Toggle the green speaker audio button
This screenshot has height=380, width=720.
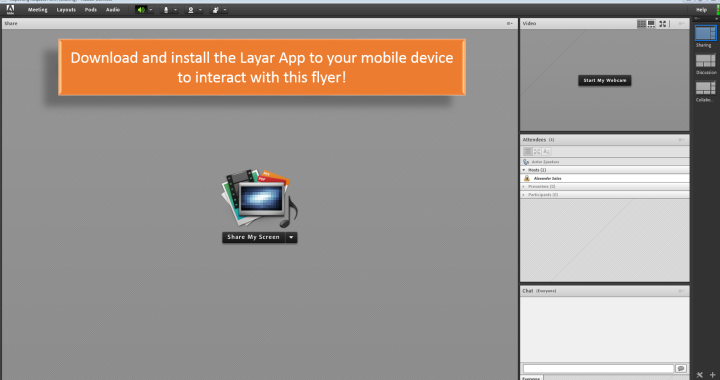[141, 10]
